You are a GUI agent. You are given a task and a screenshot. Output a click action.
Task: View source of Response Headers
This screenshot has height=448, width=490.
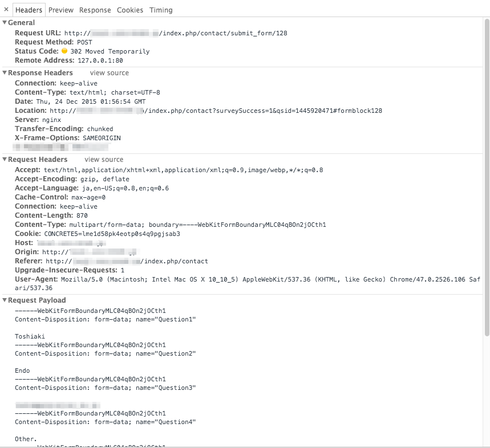[110, 73]
